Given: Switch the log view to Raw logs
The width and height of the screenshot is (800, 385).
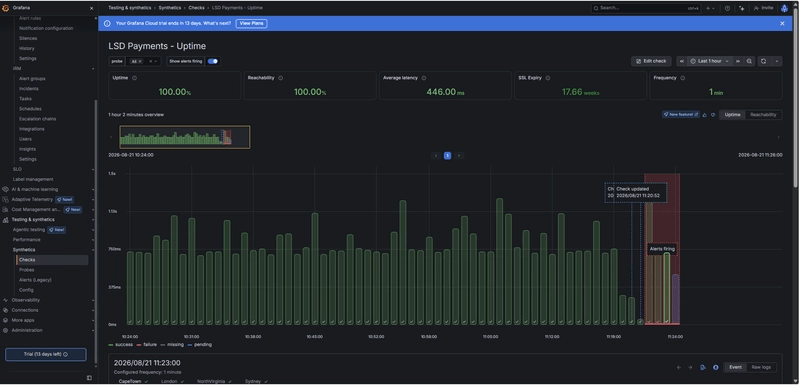Looking at the screenshot, I should point(762,367).
